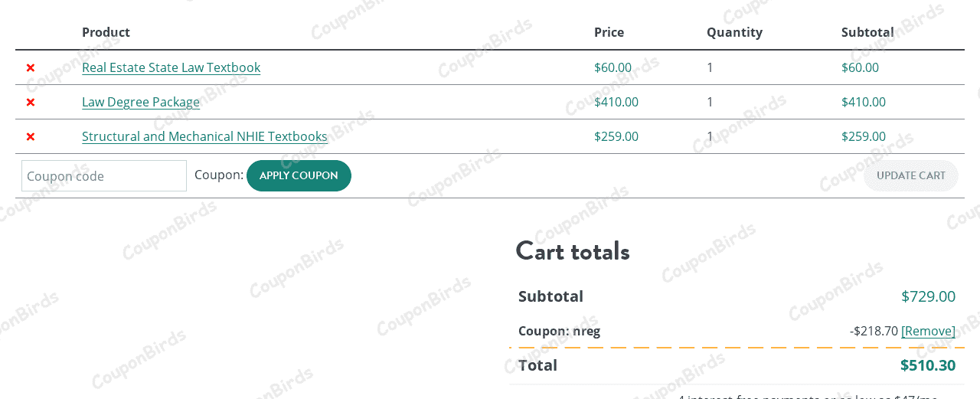
Task: Open Real Estate State Law Textbook link
Action: (x=171, y=67)
